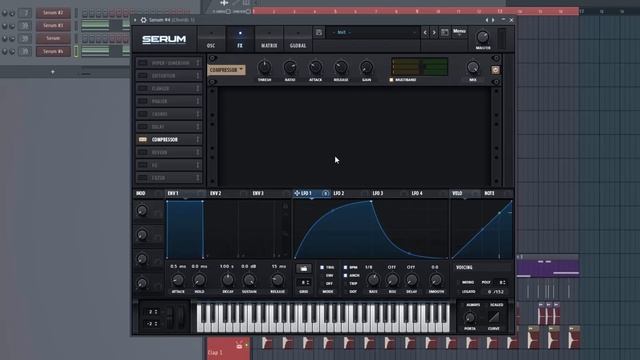This screenshot has width=640, height=360.
Task: Click the save preset disk icon
Action: 319,32
